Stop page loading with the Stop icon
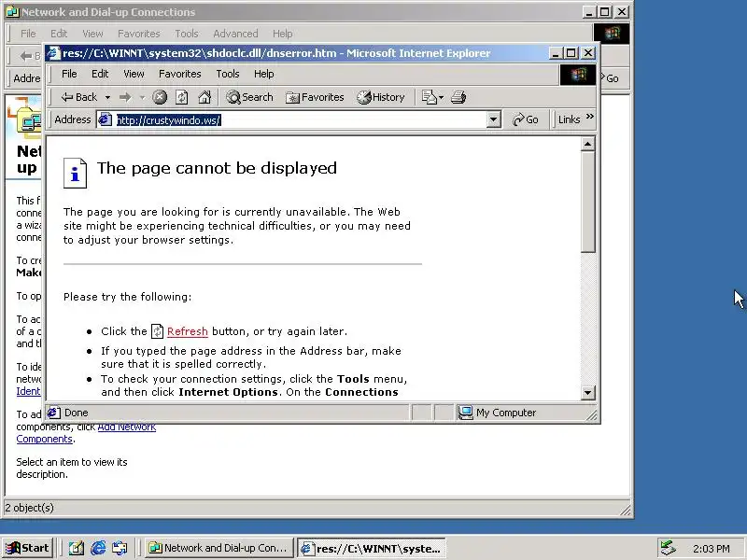Screen dimensions: 747x560 (160, 98)
